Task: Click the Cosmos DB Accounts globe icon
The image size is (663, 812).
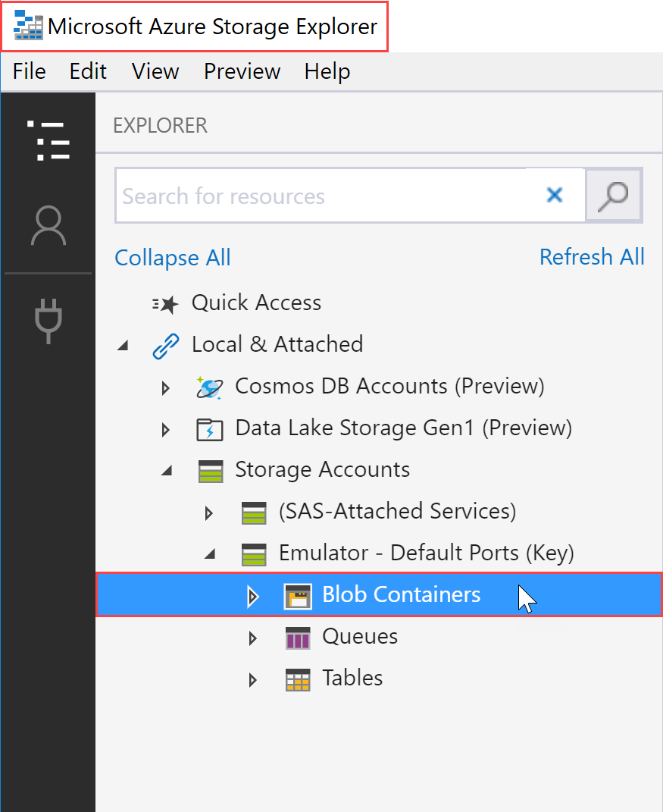Action: coord(210,387)
